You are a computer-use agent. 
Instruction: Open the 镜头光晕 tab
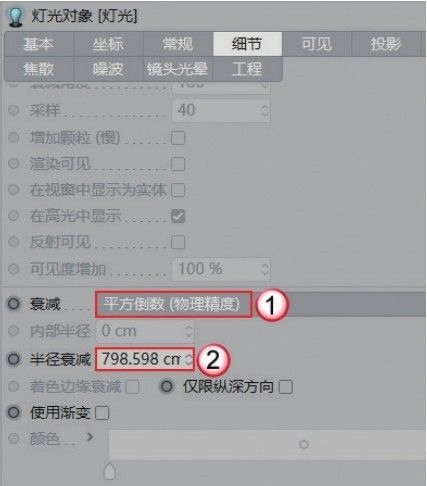click(x=178, y=69)
